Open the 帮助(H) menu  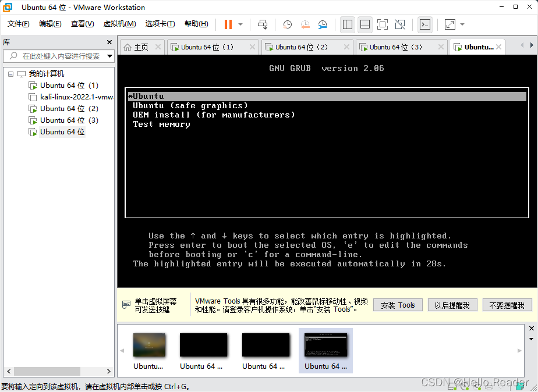[x=196, y=24]
